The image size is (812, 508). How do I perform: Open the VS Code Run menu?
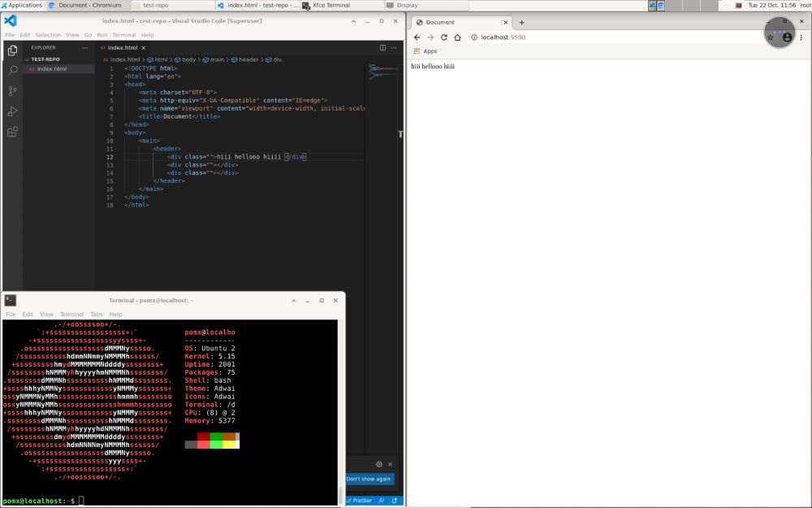[102, 35]
